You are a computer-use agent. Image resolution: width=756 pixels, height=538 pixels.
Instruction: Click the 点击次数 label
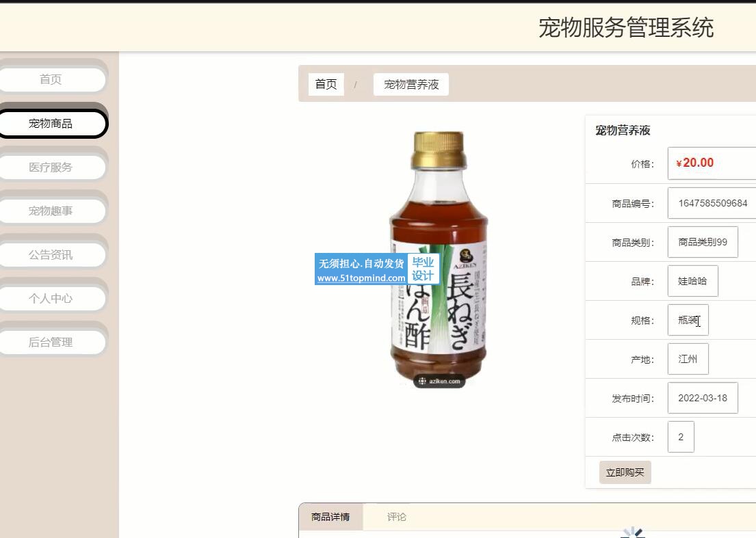point(633,438)
